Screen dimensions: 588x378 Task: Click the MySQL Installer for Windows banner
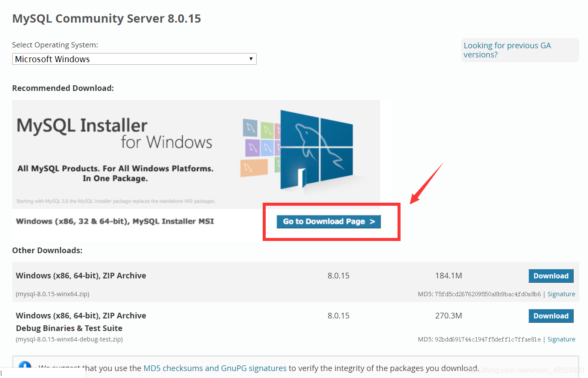(x=196, y=154)
